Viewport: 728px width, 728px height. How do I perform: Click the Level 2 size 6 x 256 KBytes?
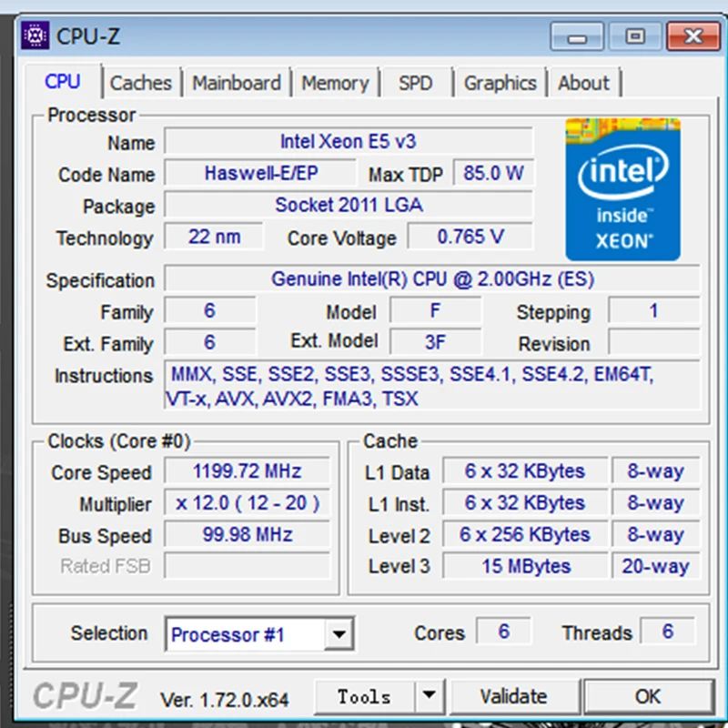(525, 534)
